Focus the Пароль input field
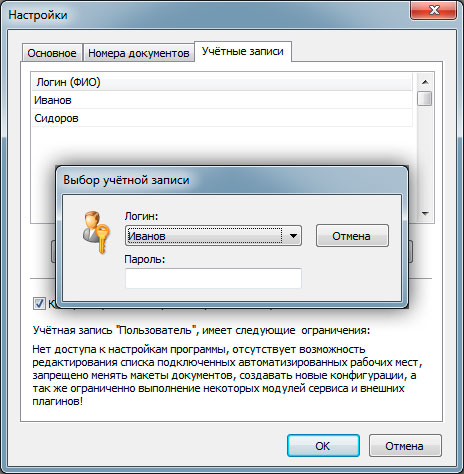Screen dimensions: 464x474 213,278
